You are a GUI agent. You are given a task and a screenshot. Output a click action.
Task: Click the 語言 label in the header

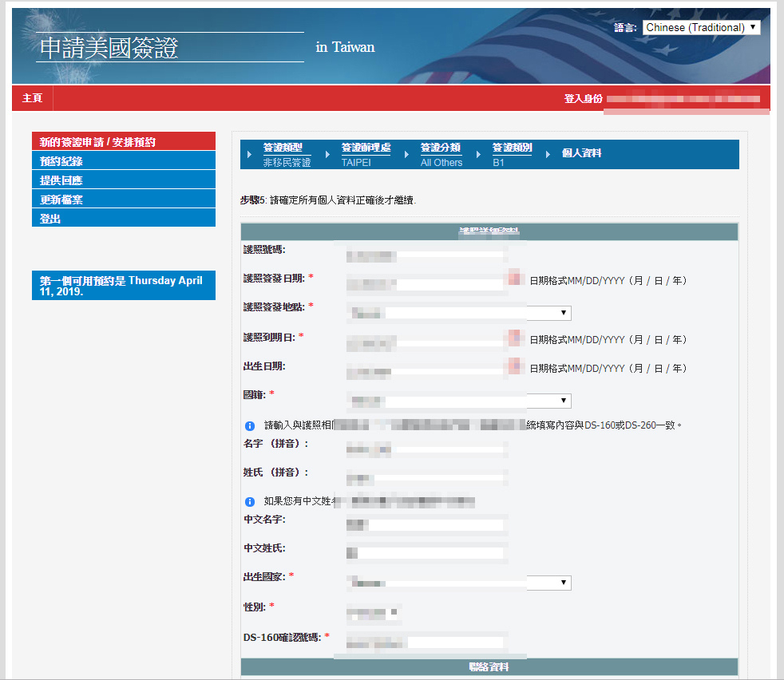[625, 27]
